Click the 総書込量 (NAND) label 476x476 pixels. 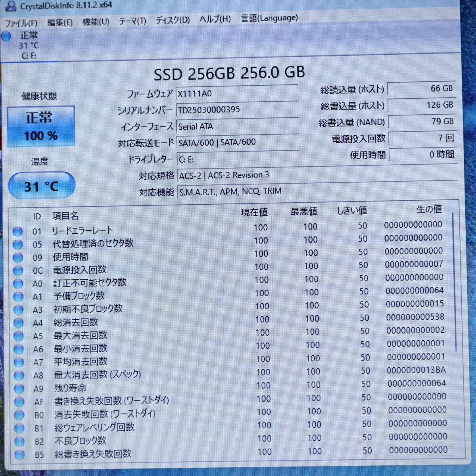[351, 123]
